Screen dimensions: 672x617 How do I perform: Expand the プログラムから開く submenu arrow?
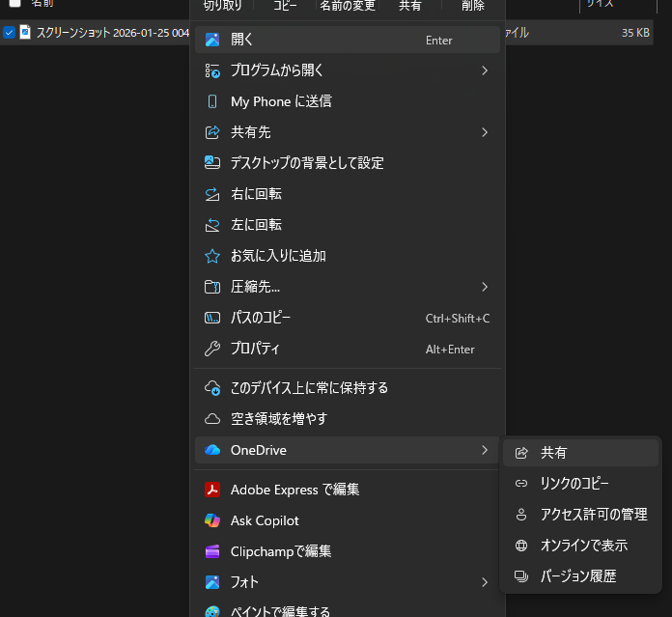[x=485, y=70]
